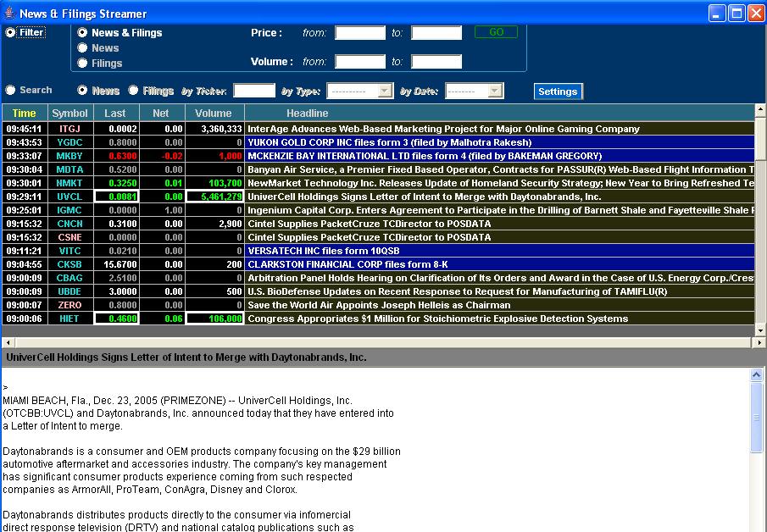Click the by Ticker input field
Viewport: 767px width, 532px height.
click(x=254, y=91)
